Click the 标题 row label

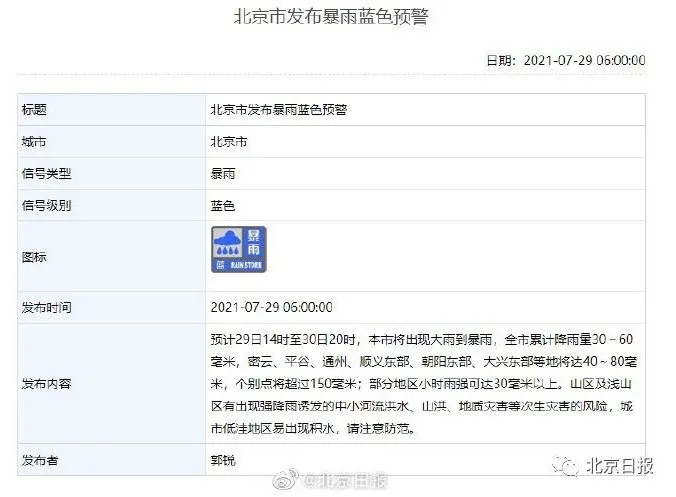[34, 110]
